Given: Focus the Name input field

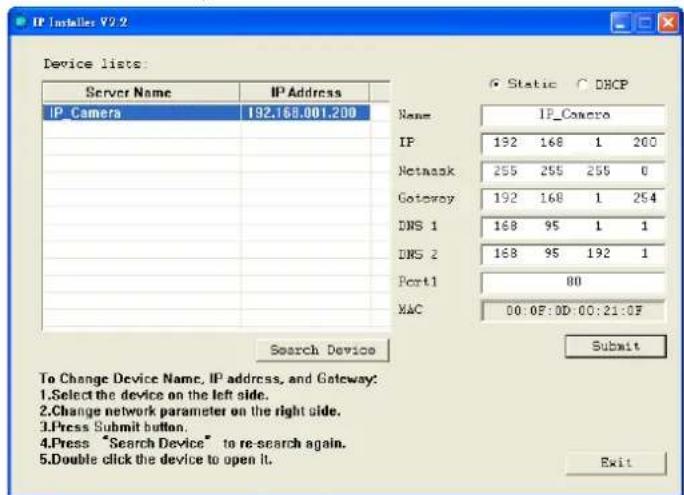Looking at the screenshot, I should (573, 115).
